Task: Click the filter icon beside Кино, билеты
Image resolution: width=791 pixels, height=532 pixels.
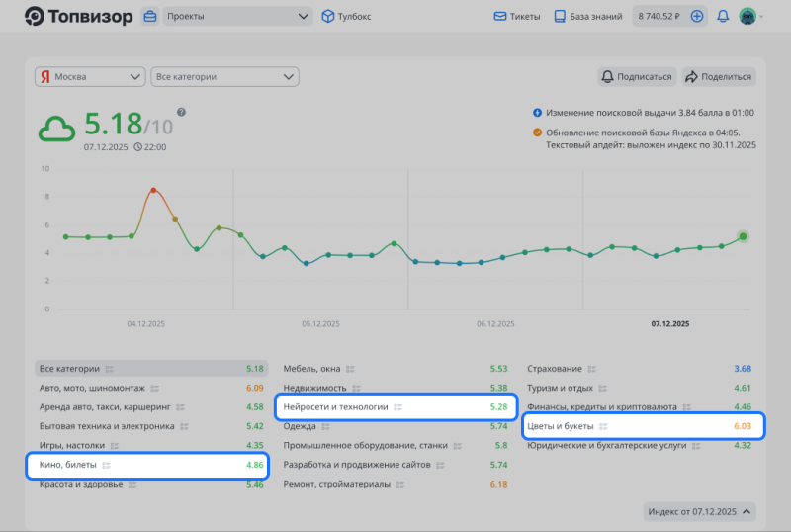Action: click(x=106, y=465)
